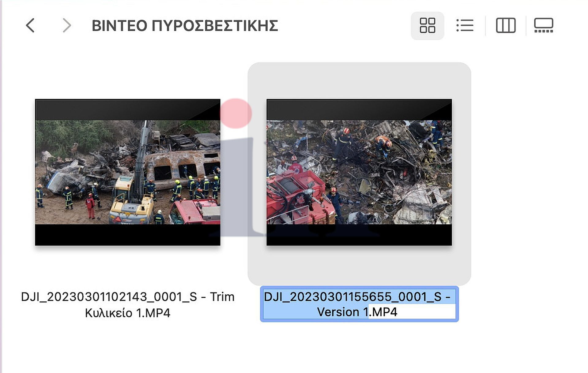Switch to list view
Viewport: 588px width, 373px height.
tap(465, 25)
